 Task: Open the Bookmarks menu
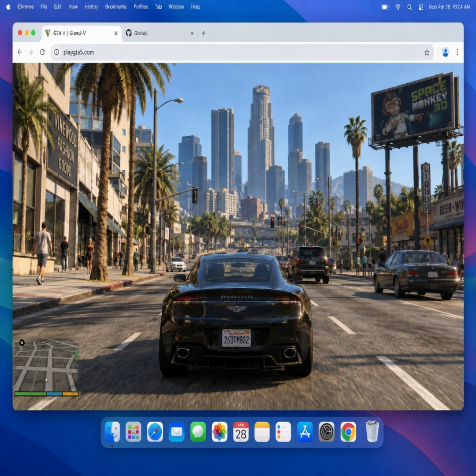116,7
